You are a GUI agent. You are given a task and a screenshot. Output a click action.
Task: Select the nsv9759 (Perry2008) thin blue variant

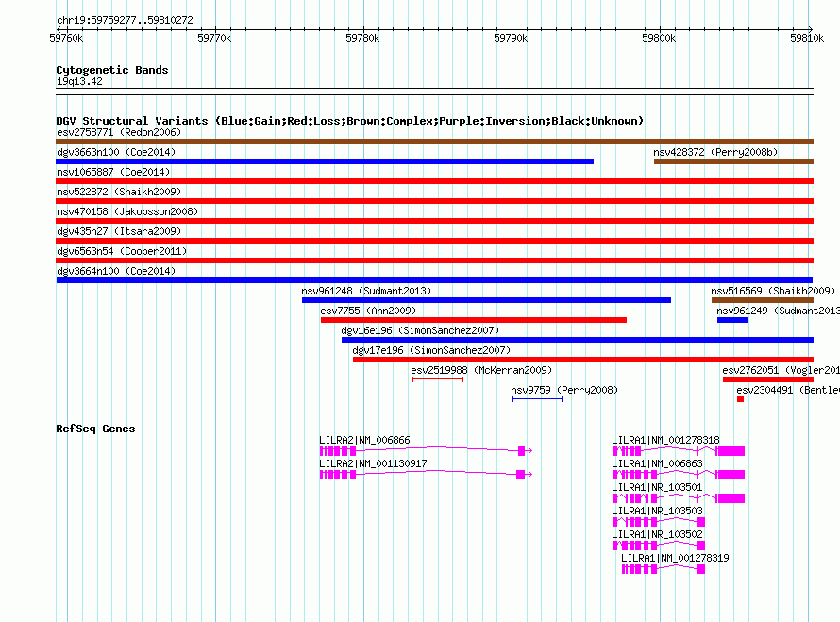coord(537,399)
